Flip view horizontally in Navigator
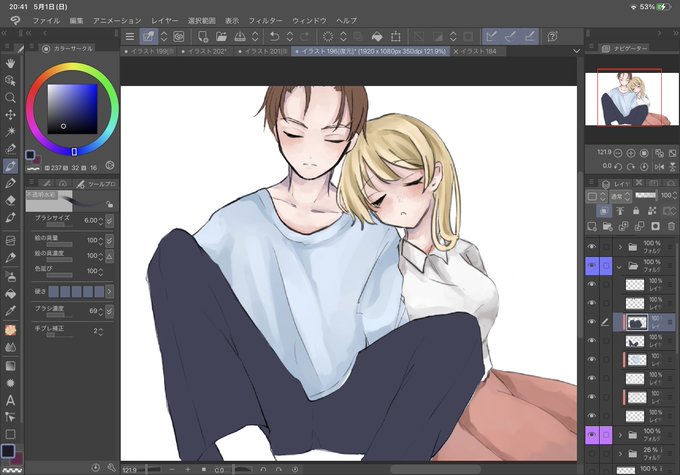 click(660, 167)
